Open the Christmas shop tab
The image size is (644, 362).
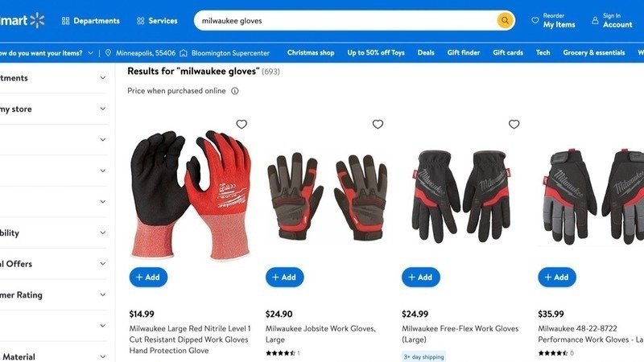(311, 52)
